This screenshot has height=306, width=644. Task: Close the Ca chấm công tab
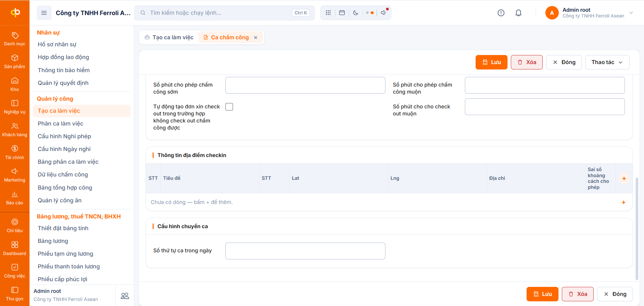(256, 38)
